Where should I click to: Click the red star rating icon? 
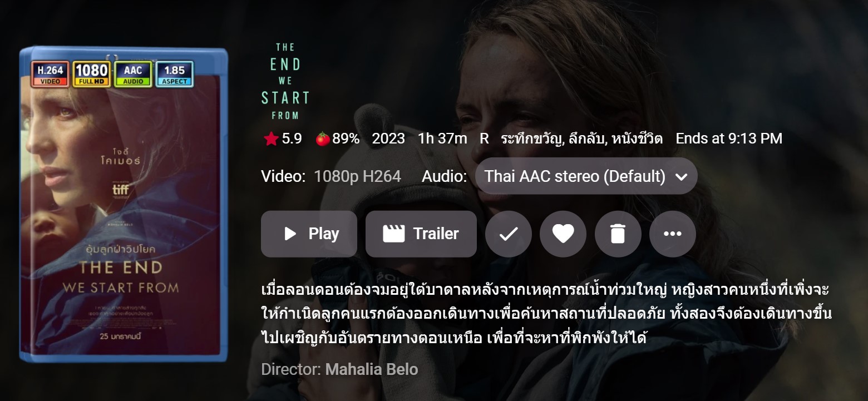click(x=271, y=138)
